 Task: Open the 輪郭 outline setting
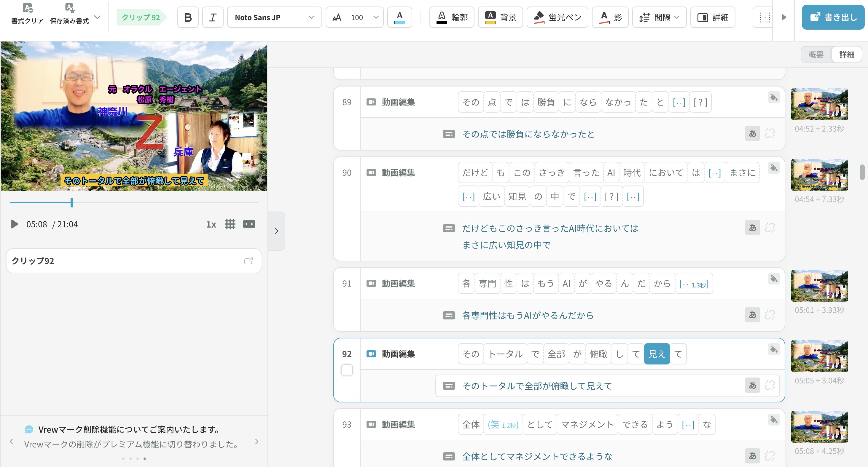(452, 17)
